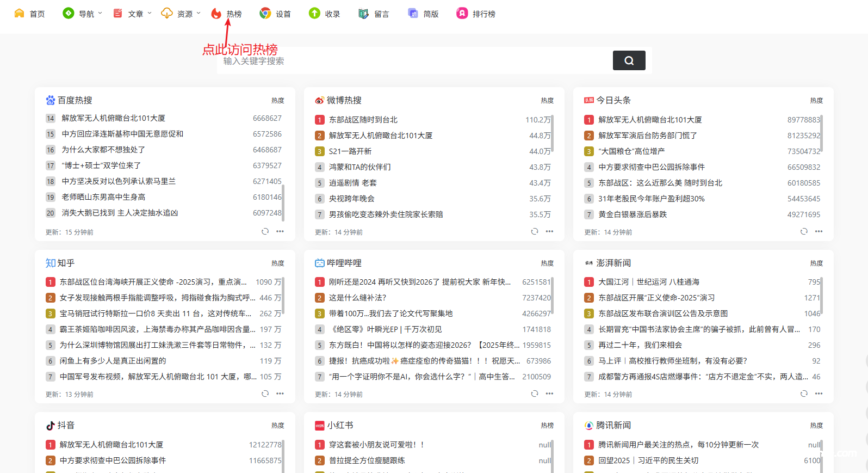Open the 留言 menu item
868x473 pixels.
pyautogui.click(x=382, y=14)
